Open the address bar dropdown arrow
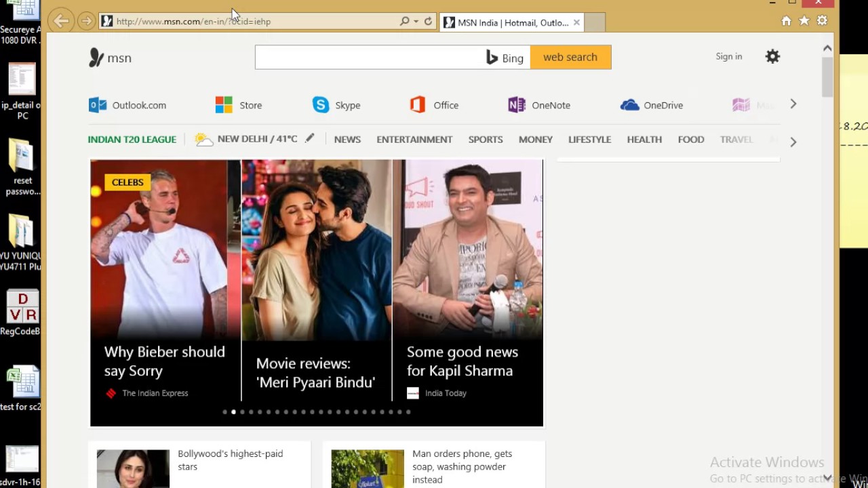Image resolution: width=868 pixels, height=488 pixels. tap(416, 21)
